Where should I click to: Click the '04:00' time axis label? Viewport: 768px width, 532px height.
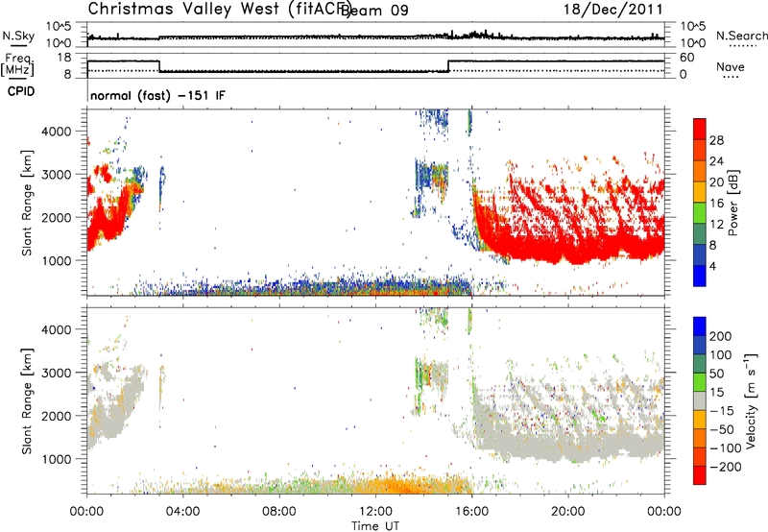182,512
